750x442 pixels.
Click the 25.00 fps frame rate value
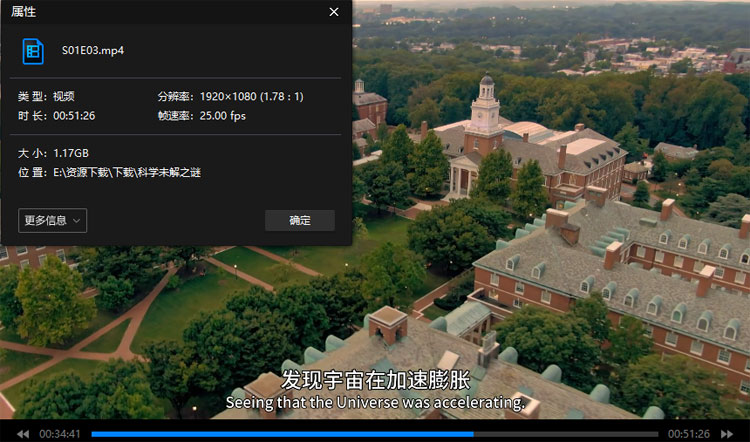[222, 116]
